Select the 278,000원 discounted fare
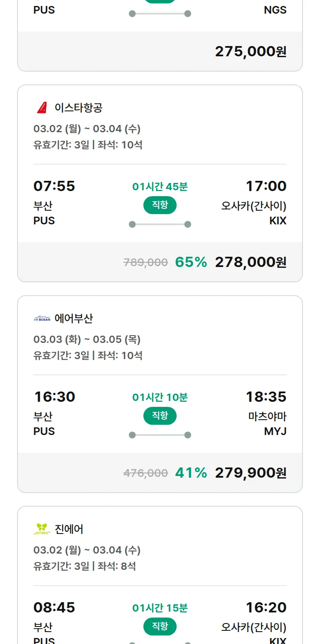This screenshot has height=644, width=320. [250, 262]
